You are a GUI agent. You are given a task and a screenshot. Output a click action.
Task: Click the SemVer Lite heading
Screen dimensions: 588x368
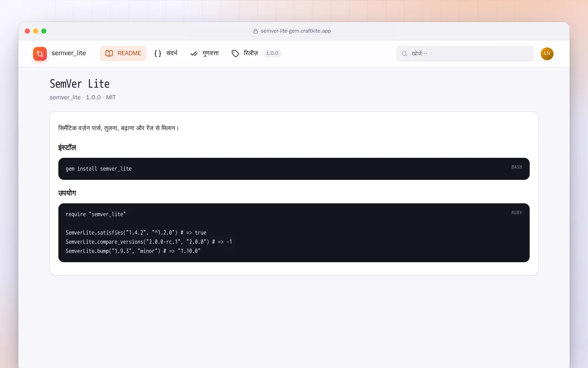pyautogui.click(x=79, y=84)
